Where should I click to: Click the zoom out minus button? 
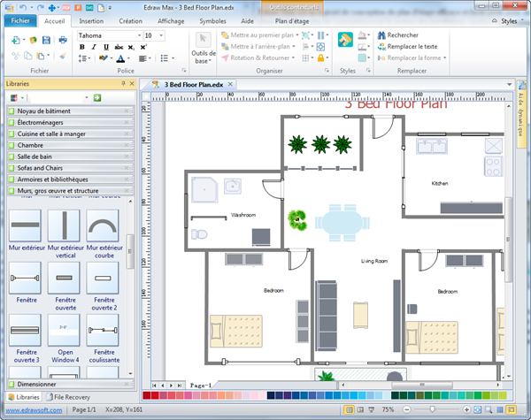407,409
